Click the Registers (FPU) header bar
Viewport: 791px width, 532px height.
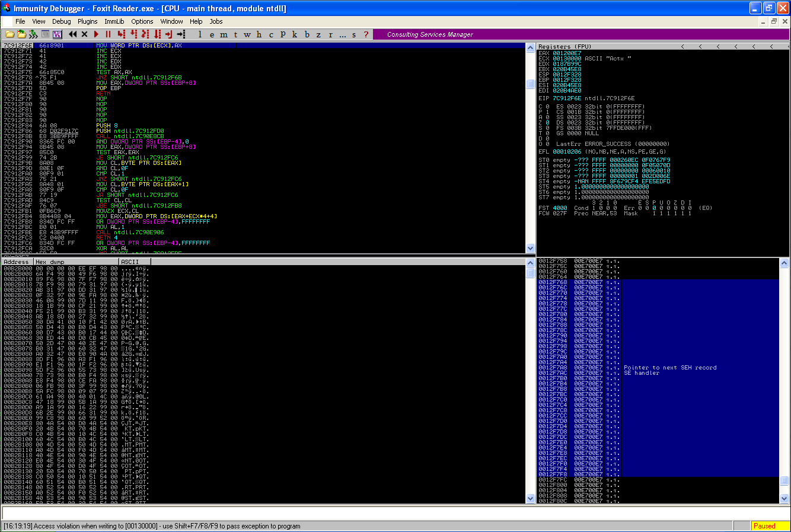pyautogui.click(x=663, y=46)
